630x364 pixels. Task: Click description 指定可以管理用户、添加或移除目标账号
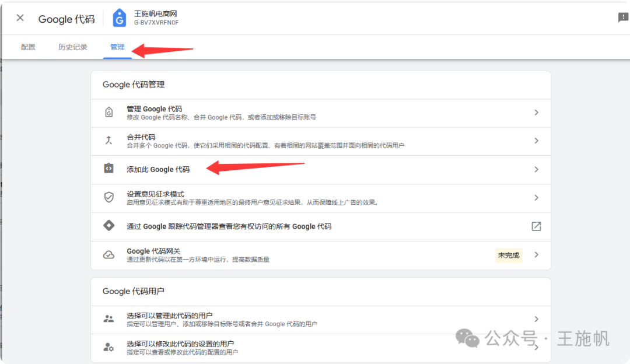[222, 324]
